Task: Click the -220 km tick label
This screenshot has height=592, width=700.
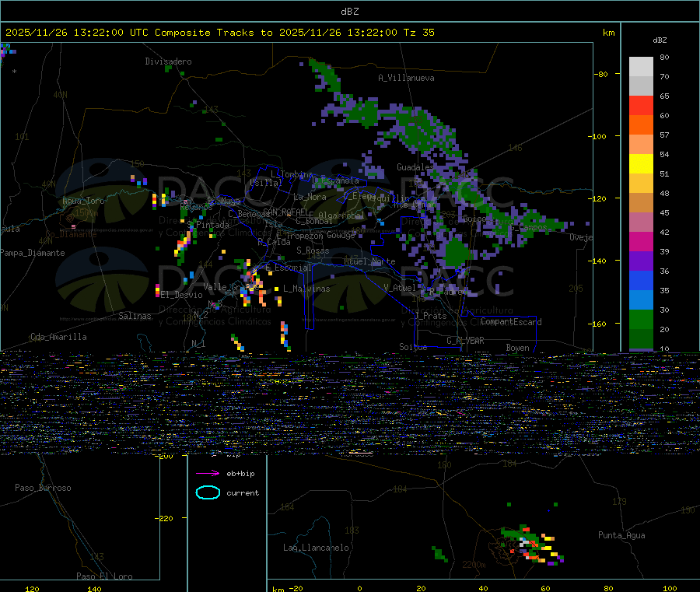Action: pyautogui.click(x=164, y=519)
